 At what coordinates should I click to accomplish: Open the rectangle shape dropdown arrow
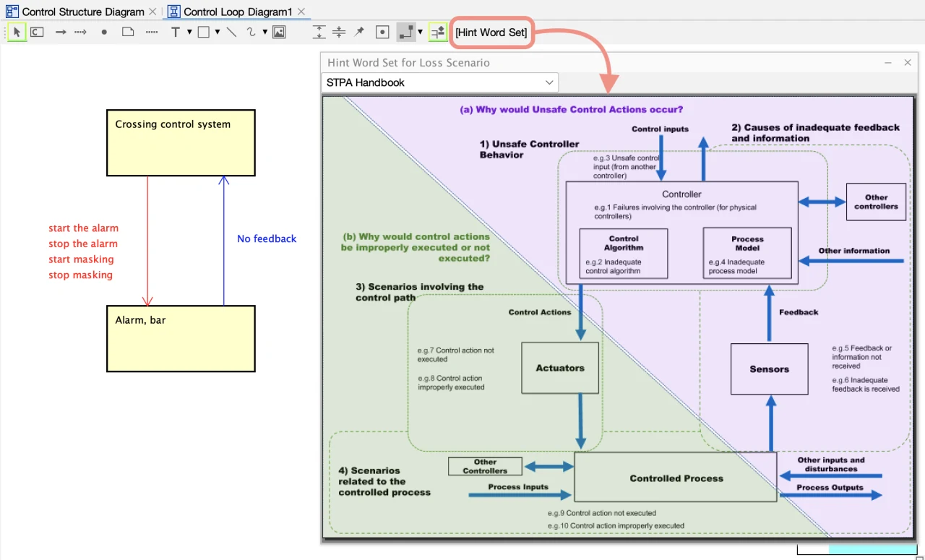click(x=217, y=32)
